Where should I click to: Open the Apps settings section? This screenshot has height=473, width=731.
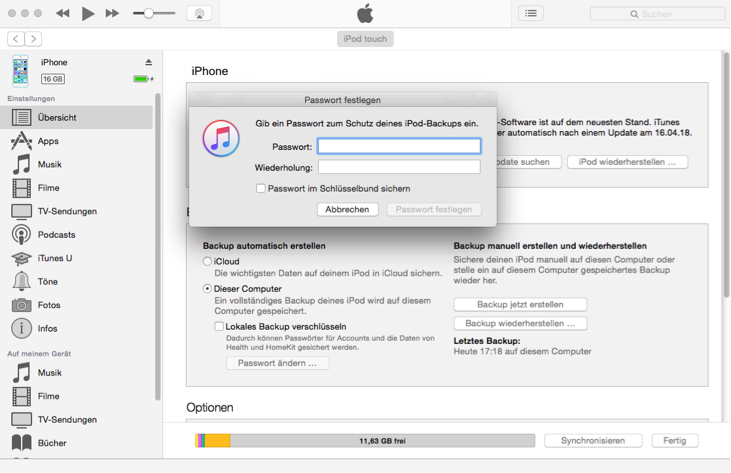point(76,141)
